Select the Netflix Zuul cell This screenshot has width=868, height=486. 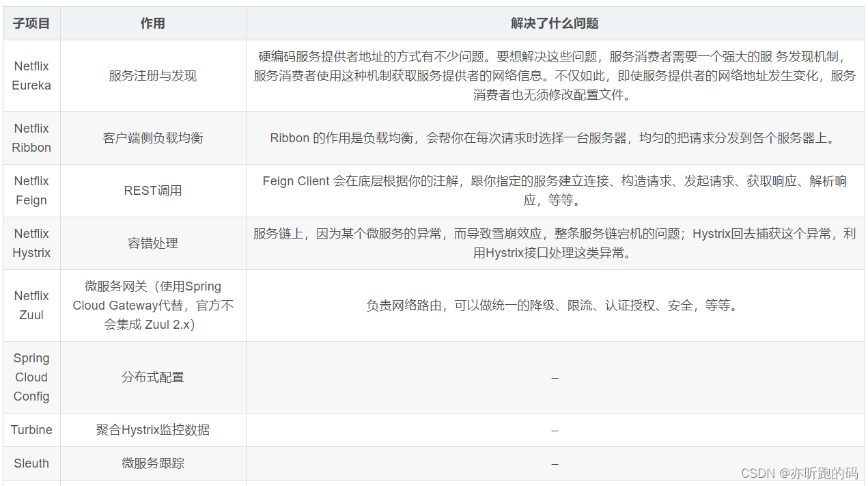point(31,306)
